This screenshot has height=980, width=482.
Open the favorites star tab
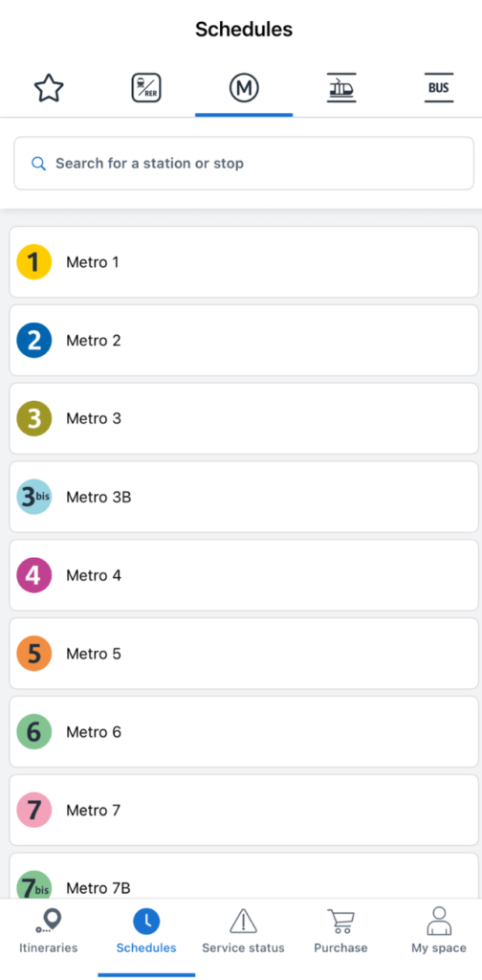click(49, 88)
